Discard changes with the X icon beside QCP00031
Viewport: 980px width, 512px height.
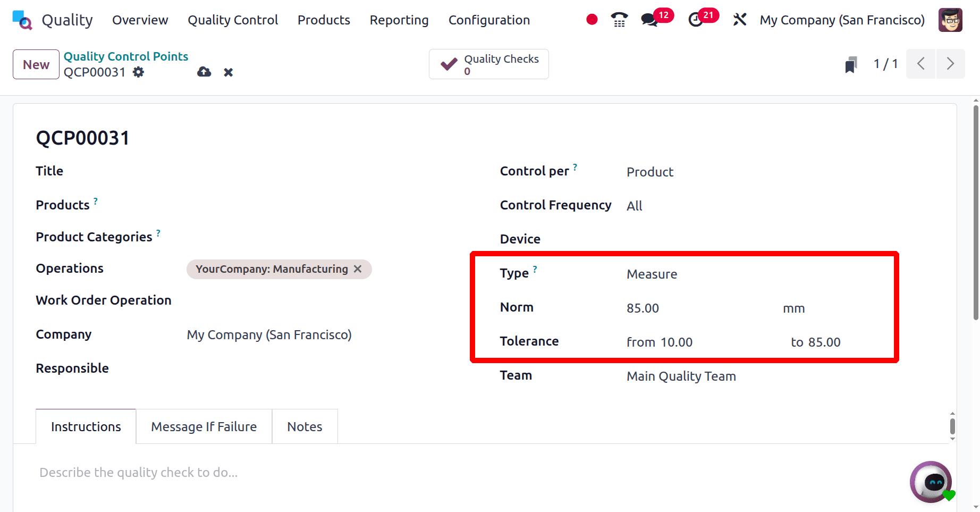(228, 72)
